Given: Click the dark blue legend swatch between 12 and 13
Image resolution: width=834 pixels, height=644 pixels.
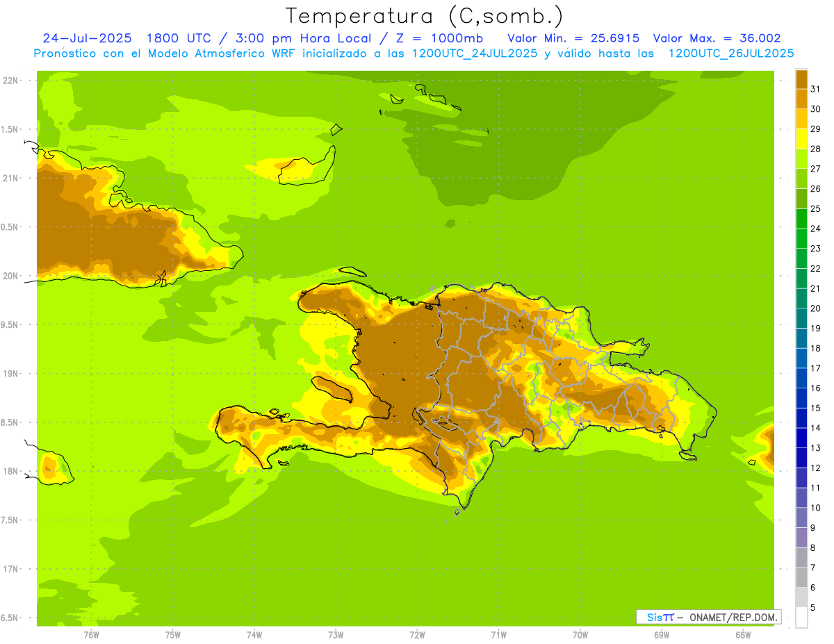Looking at the screenshot, I should [x=801, y=458].
